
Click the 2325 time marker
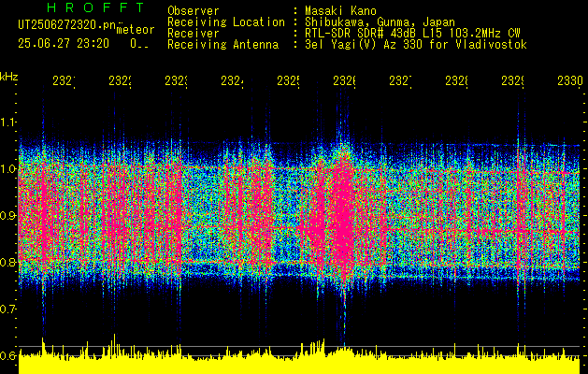288,80
